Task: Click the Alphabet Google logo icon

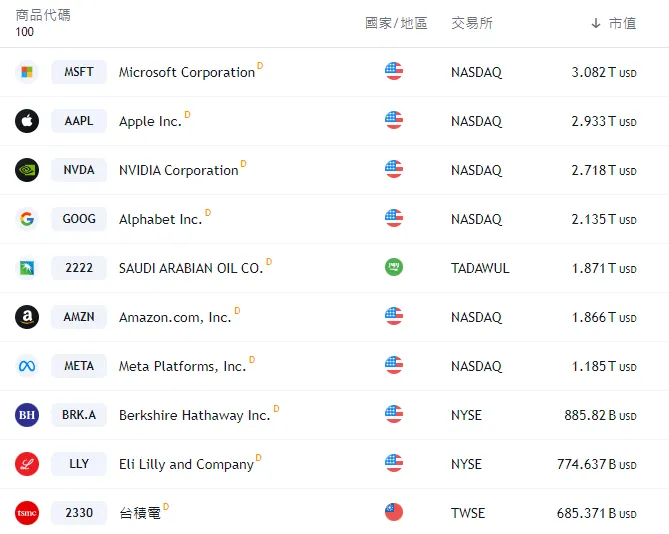Action: 27,219
